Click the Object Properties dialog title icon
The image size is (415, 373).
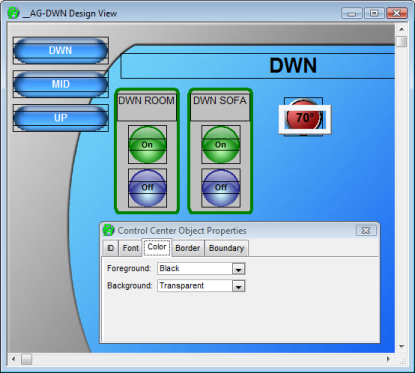108,230
